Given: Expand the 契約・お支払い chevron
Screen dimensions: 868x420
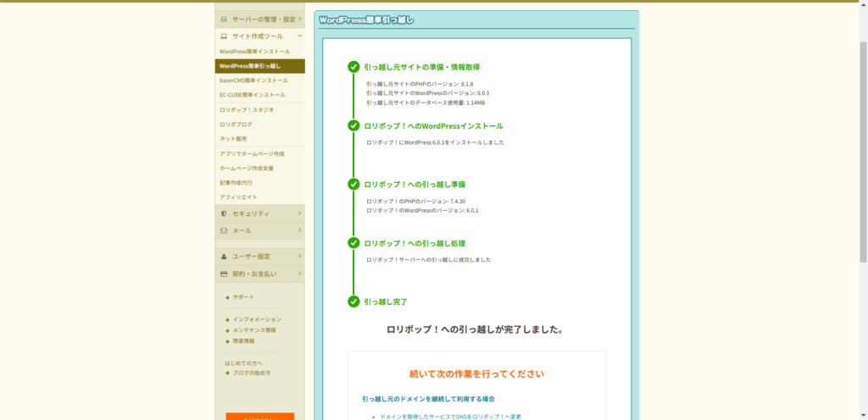Looking at the screenshot, I should (299, 274).
